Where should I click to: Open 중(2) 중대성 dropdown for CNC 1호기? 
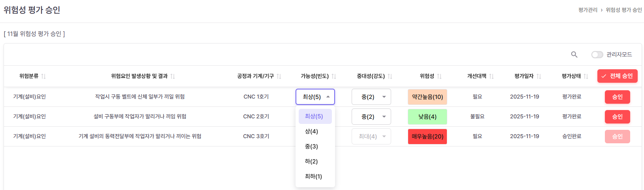point(371,97)
